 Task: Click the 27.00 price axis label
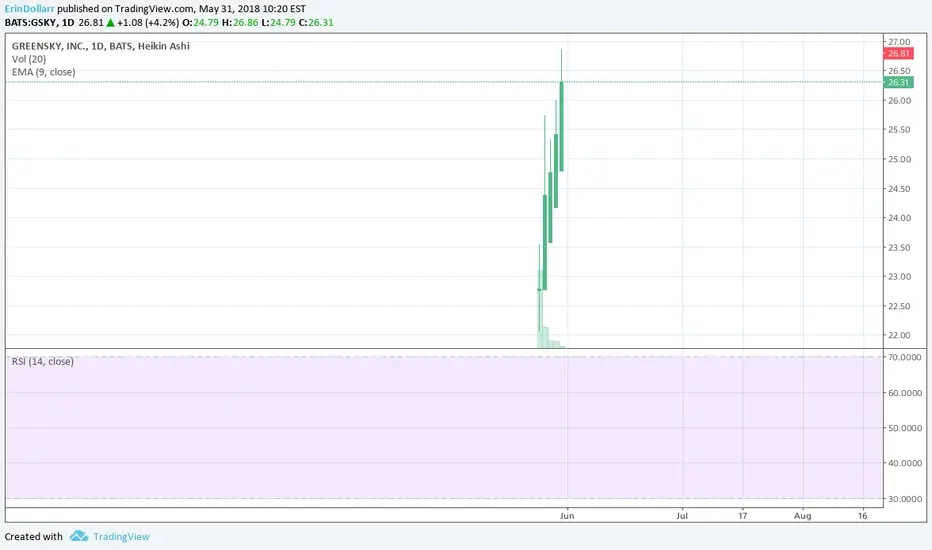coord(899,42)
